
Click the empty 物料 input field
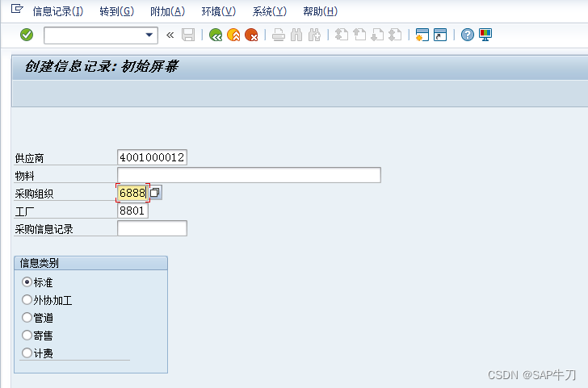pos(249,175)
